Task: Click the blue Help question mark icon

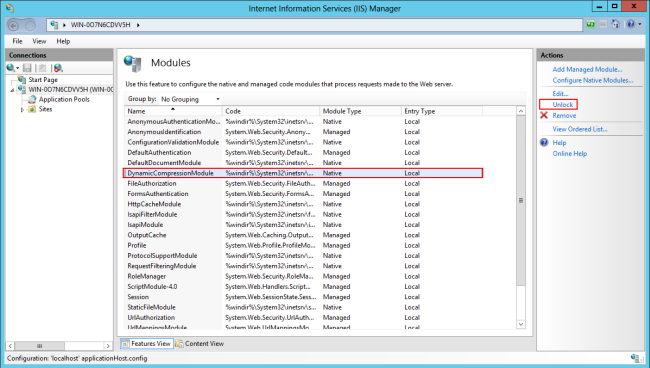Action: (544, 143)
